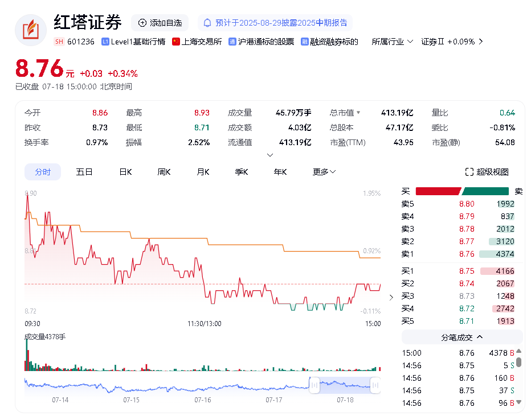
Task: Select the 五日 chart tab
Action: pyautogui.click(x=84, y=172)
